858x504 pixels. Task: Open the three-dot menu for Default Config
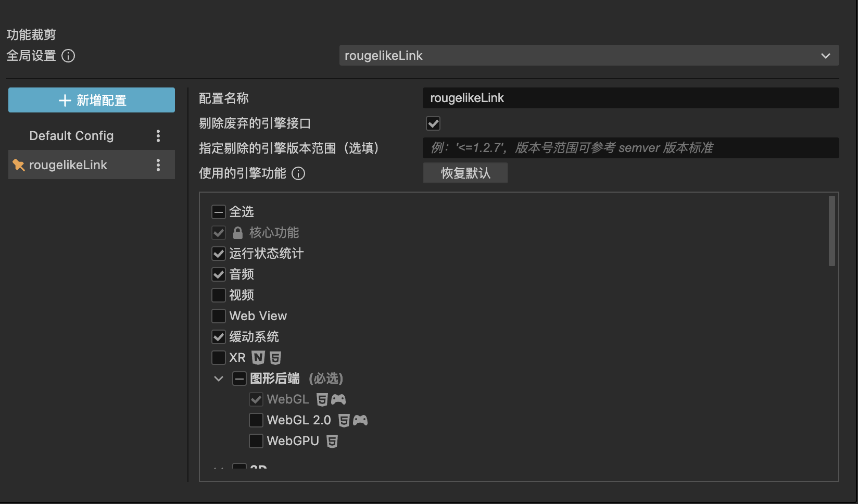[158, 136]
